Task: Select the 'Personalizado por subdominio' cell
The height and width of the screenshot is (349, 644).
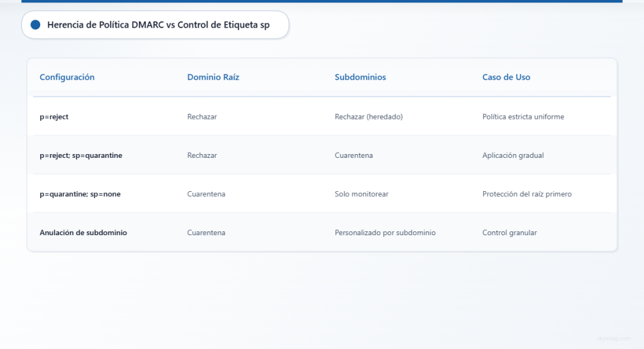Action: 386,233
